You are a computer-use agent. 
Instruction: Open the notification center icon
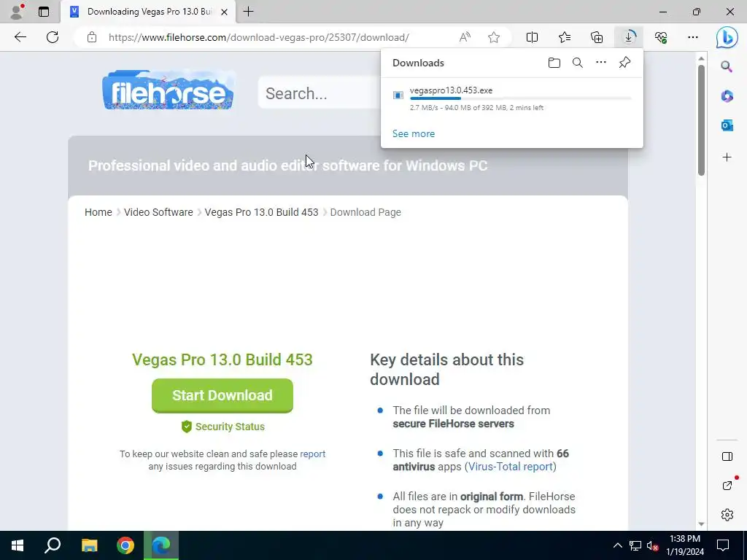click(x=723, y=545)
